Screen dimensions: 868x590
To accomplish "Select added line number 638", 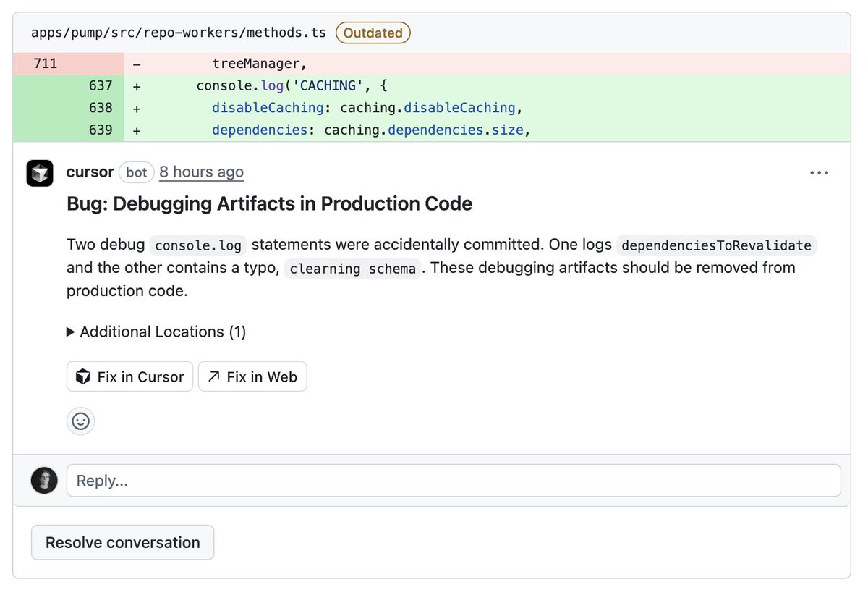I will (x=101, y=108).
